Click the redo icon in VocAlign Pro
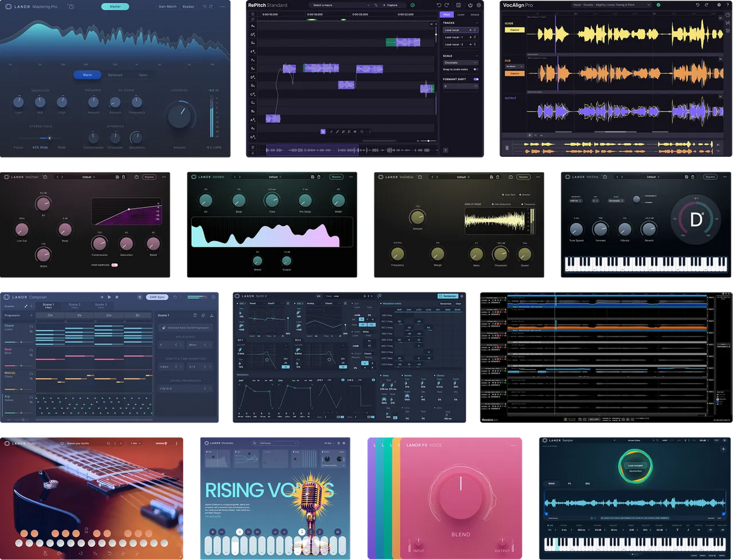This screenshot has width=733, height=560. coord(706,4)
